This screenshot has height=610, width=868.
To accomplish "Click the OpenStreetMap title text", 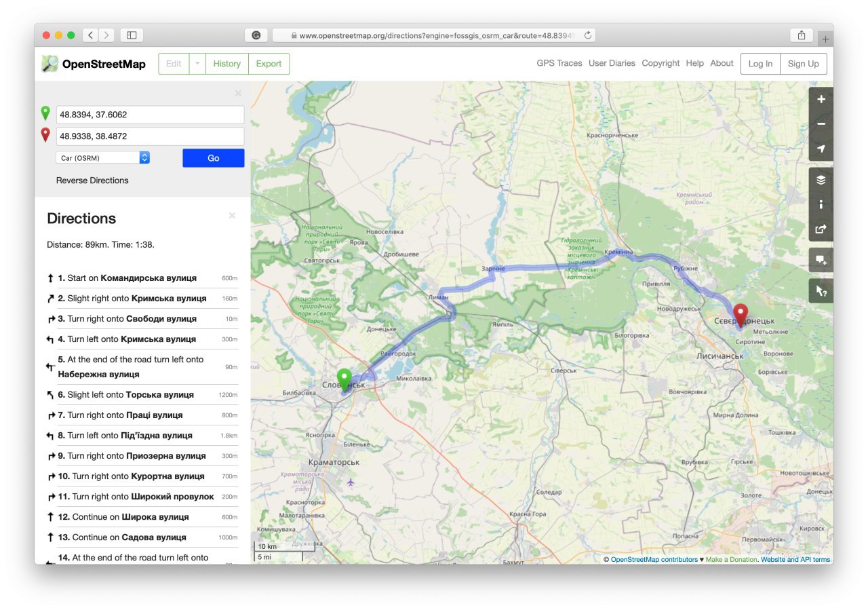I will (104, 64).
